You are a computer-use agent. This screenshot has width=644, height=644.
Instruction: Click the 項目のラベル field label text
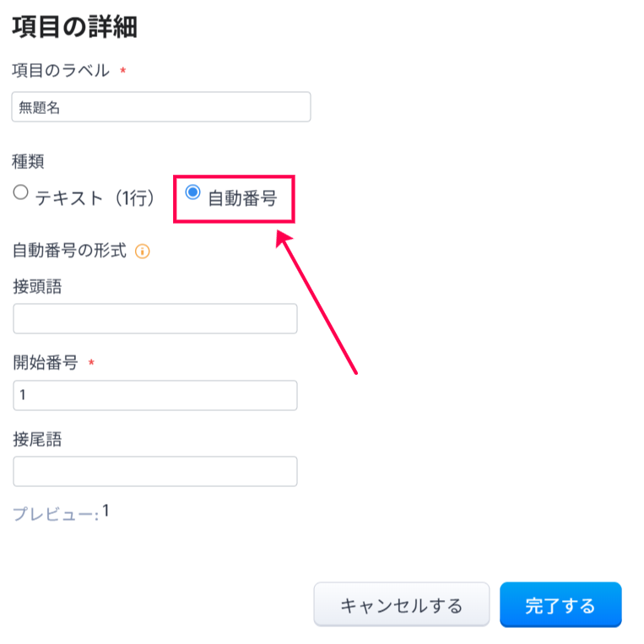click(61, 71)
